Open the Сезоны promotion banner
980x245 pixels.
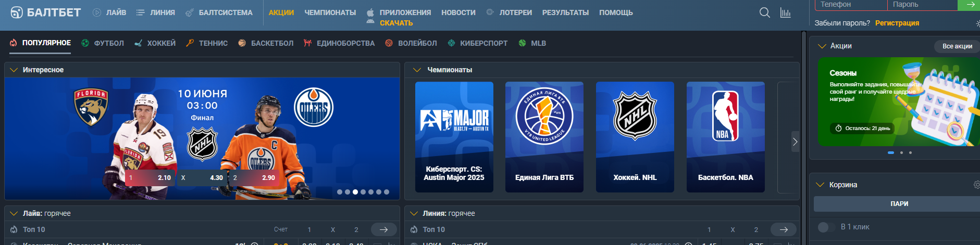pyautogui.click(x=899, y=101)
